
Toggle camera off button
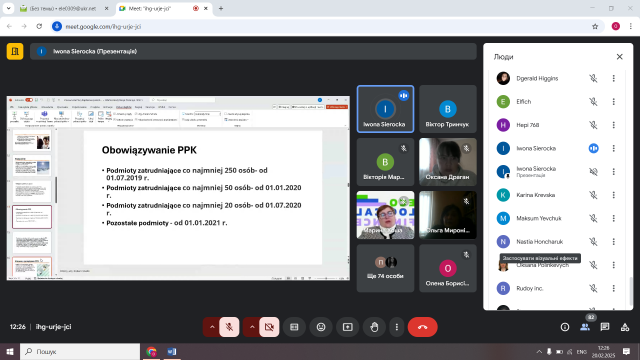click(269, 327)
